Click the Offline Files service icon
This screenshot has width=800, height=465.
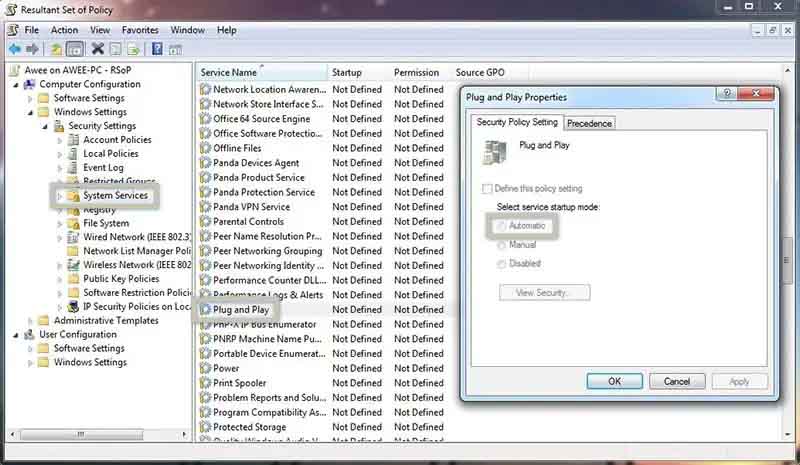point(205,148)
